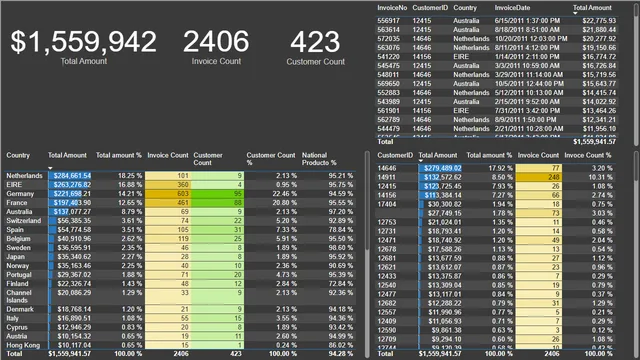Click the Customer Count % column header
Viewport: 640px width, 360px height.
271,159
